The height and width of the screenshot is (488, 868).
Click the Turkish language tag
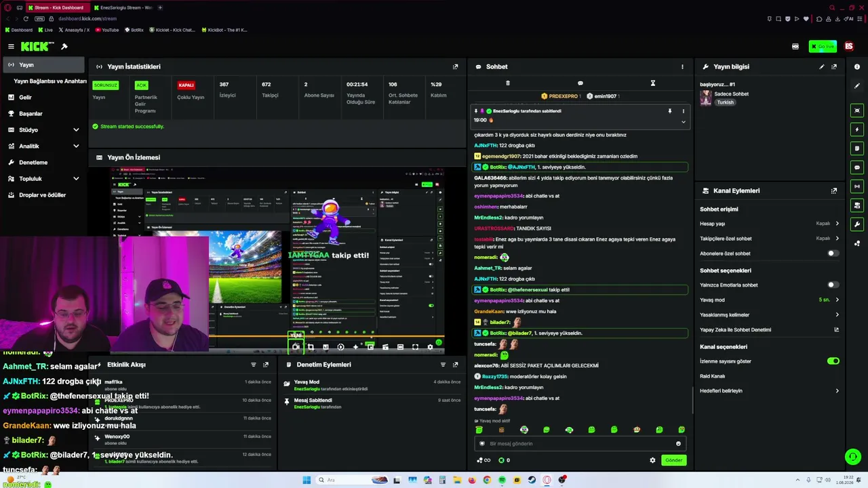[726, 102]
